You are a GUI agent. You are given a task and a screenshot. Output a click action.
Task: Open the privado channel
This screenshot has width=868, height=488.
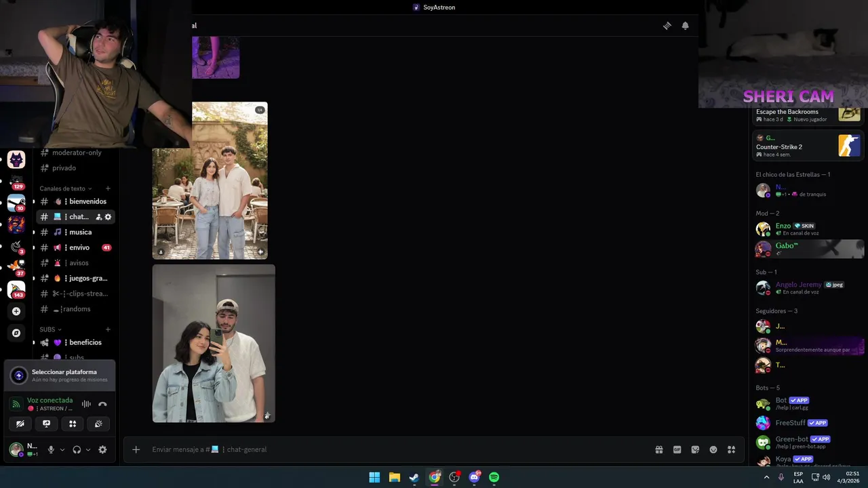75,168
